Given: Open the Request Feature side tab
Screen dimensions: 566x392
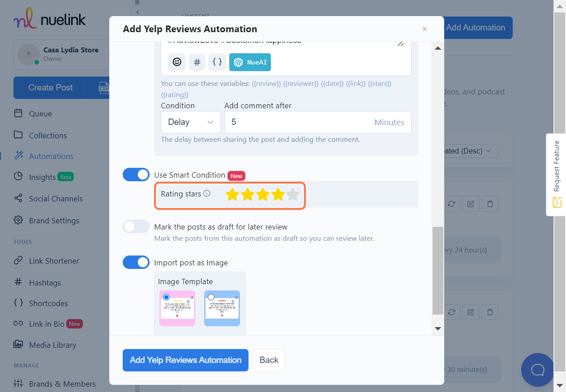Looking at the screenshot, I should (x=557, y=175).
